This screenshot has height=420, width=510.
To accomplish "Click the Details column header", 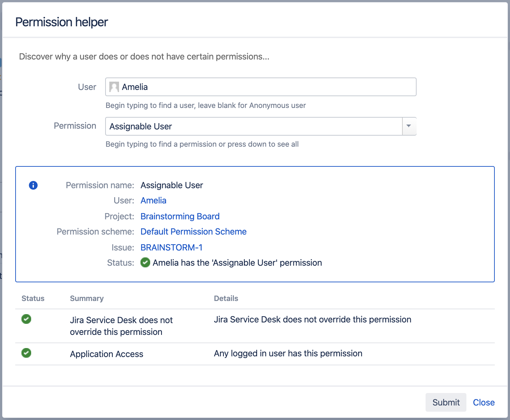I will 226,298.
